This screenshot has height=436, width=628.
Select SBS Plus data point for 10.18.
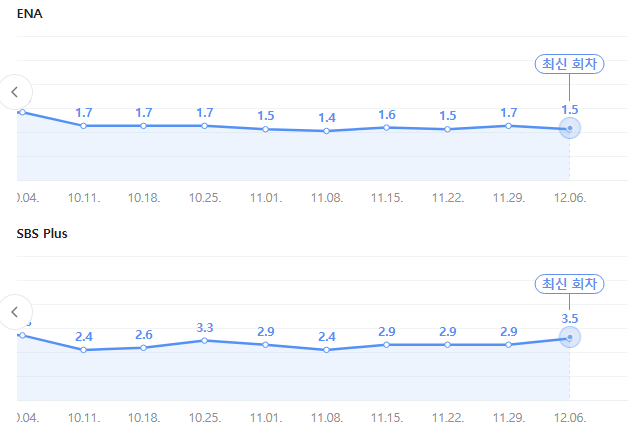point(143,348)
